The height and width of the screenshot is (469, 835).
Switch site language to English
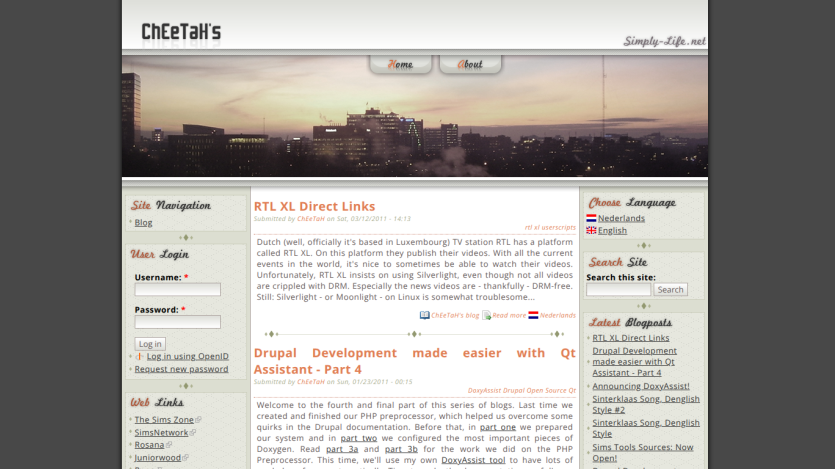(x=612, y=231)
